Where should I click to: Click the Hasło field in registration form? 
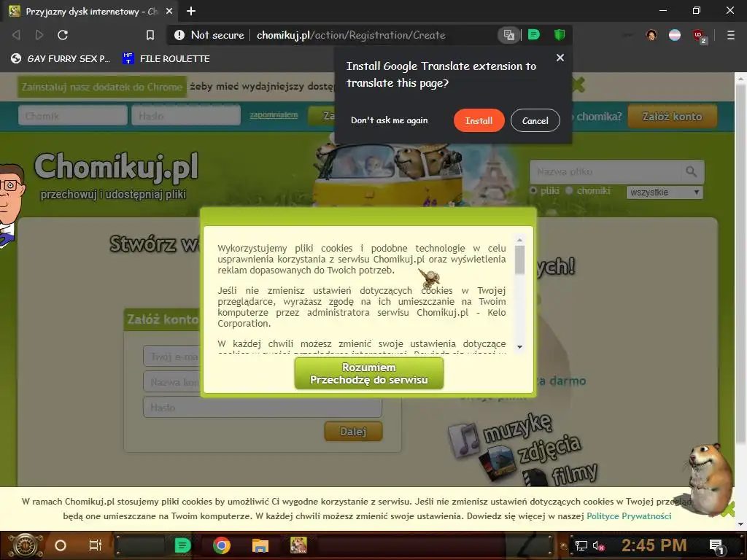click(x=263, y=408)
